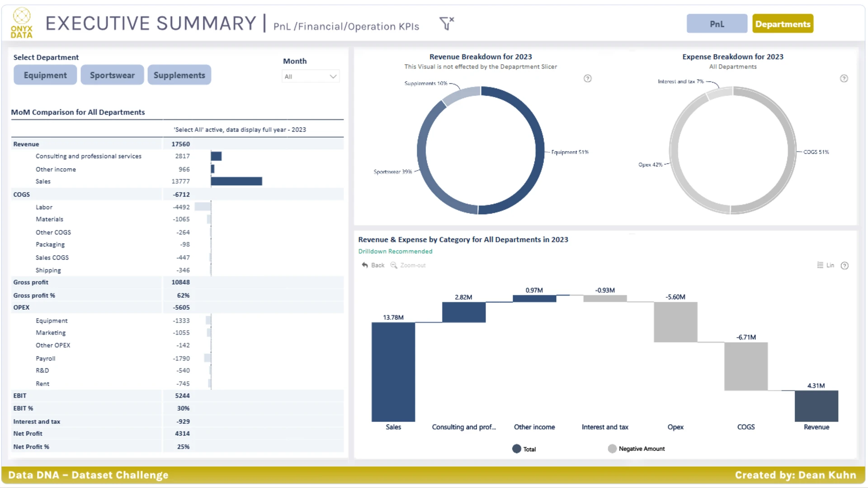Click the Sales bar in waterfall chart
868x488 pixels.
[x=393, y=372]
